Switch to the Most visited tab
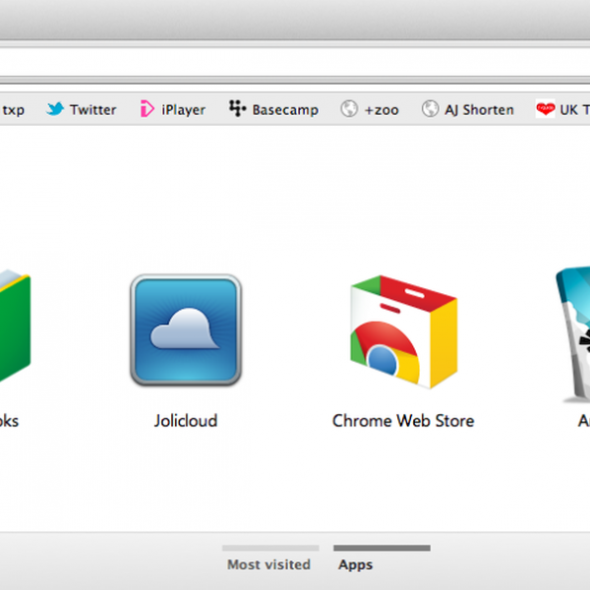The width and height of the screenshot is (590, 590). click(270, 558)
